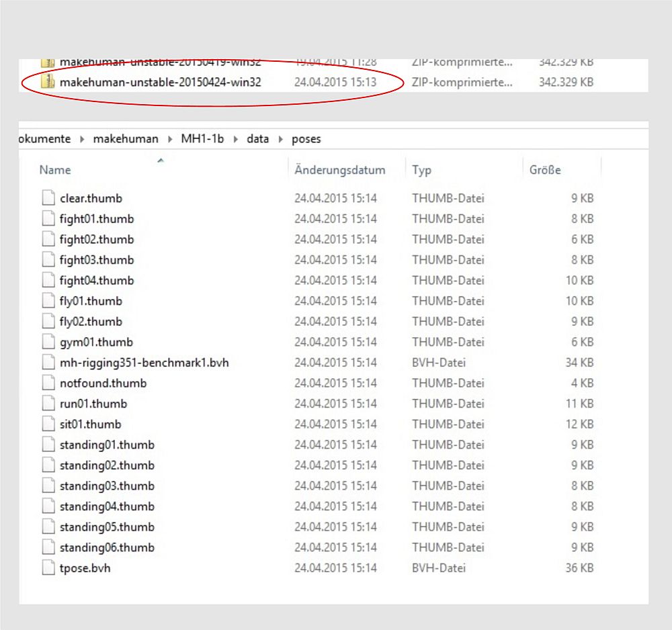Sort files by Name column header
This screenshot has width=672, height=630.
coord(55,170)
